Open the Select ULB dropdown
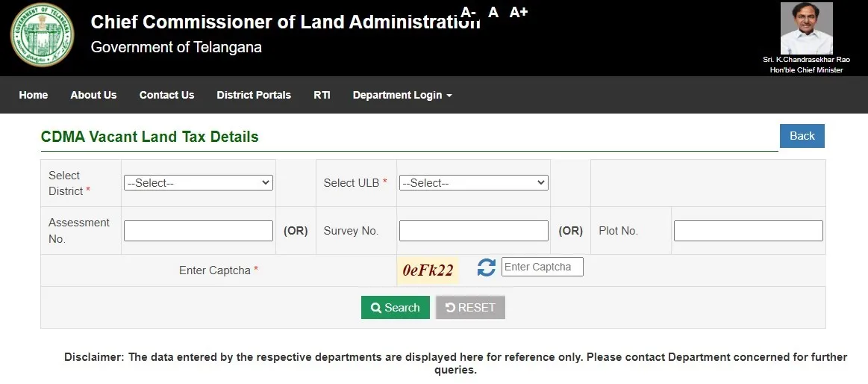This screenshot has height=384, width=868. (473, 182)
